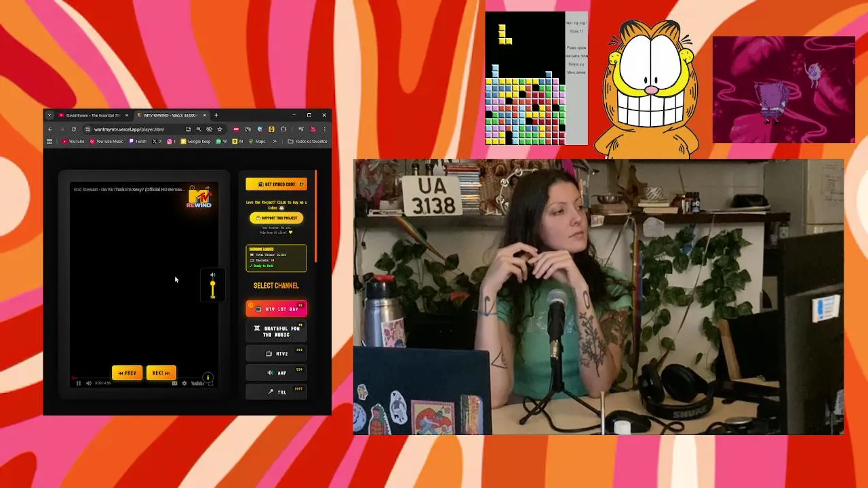Click the share arrow icon on video
Viewport: 868px width, 488px height.
[x=208, y=188]
